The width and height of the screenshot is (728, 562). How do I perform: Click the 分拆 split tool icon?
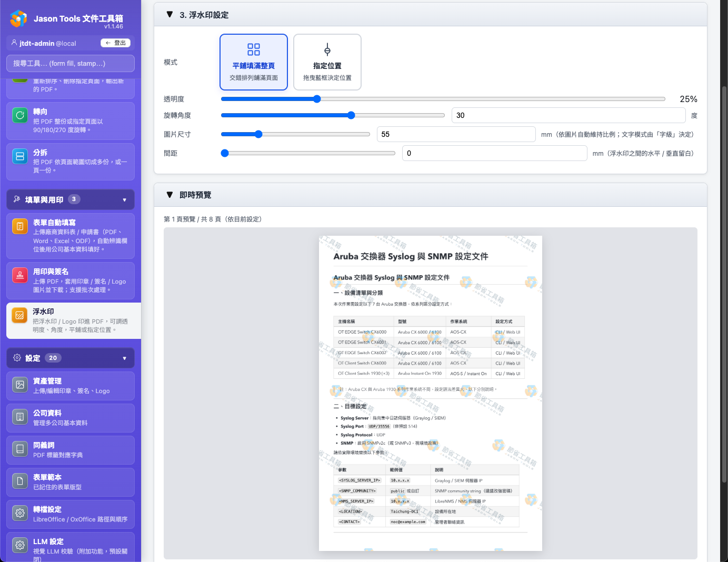coord(20,156)
